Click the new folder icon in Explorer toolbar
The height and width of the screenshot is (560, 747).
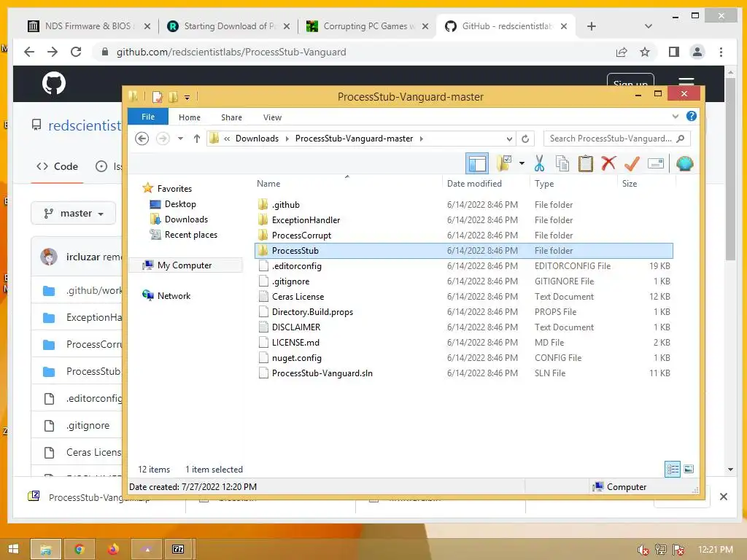504,163
